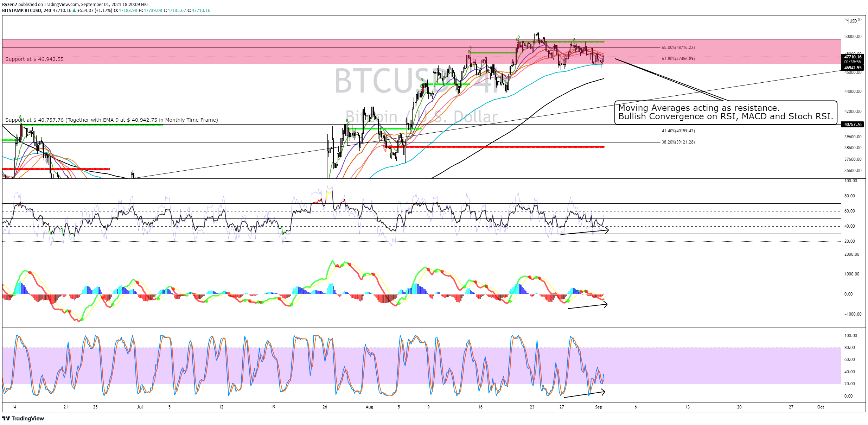
Task: Select the BITSTAMP:BTCUSD symbol label
Action: [x=22, y=11]
